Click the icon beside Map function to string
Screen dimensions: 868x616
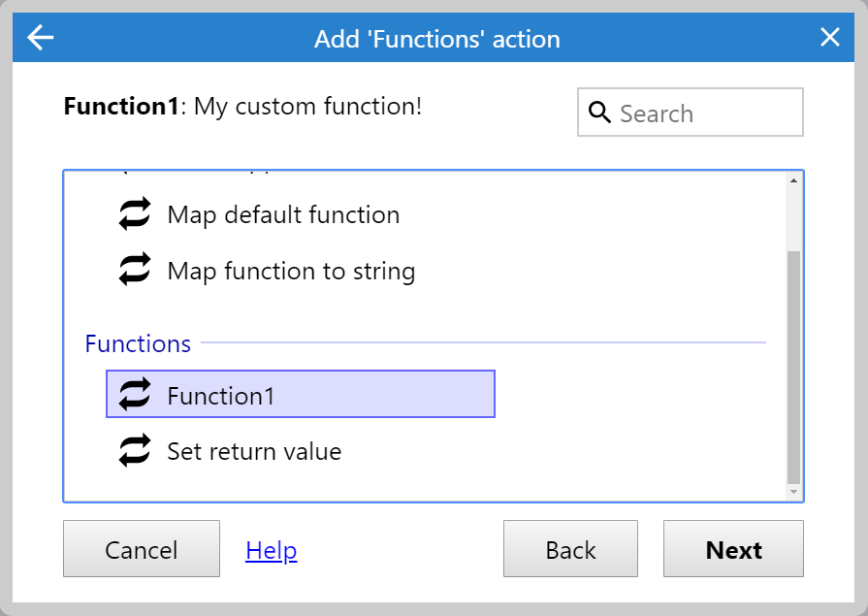pos(135,271)
